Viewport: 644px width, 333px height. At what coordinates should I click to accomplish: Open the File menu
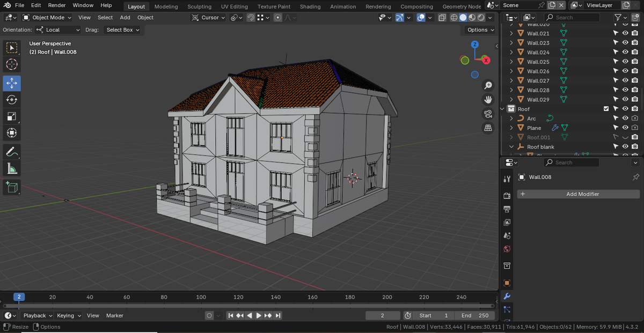[x=19, y=5]
